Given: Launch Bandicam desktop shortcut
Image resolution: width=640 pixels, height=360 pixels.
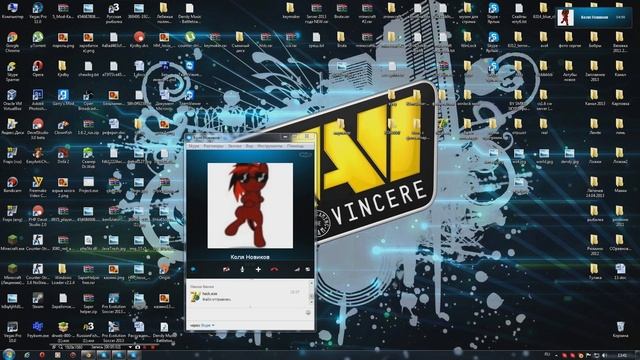Looking at the screenshot, I should click(x=12, y=184).
